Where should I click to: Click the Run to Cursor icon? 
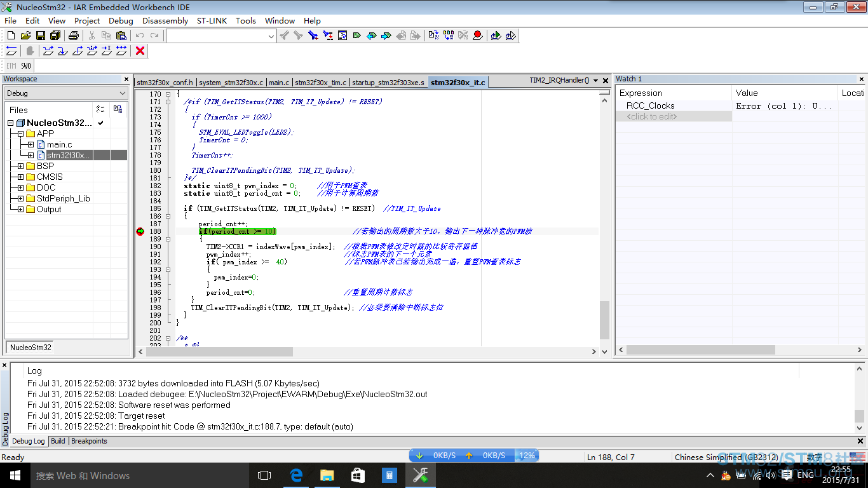coord(107,51)
